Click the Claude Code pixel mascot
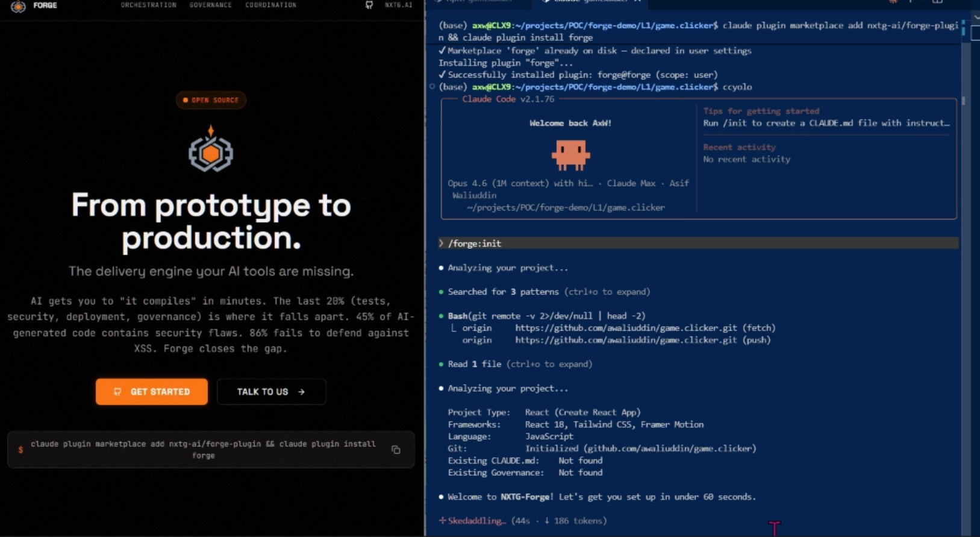980x537 pixels. tap(570, 155)
